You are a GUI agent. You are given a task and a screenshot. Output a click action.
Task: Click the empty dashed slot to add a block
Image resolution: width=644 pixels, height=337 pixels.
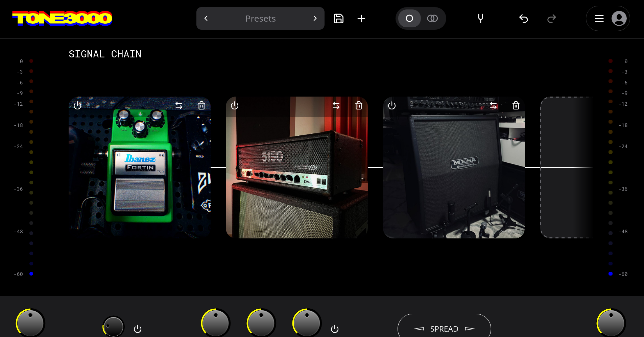[x=567, y=167]
